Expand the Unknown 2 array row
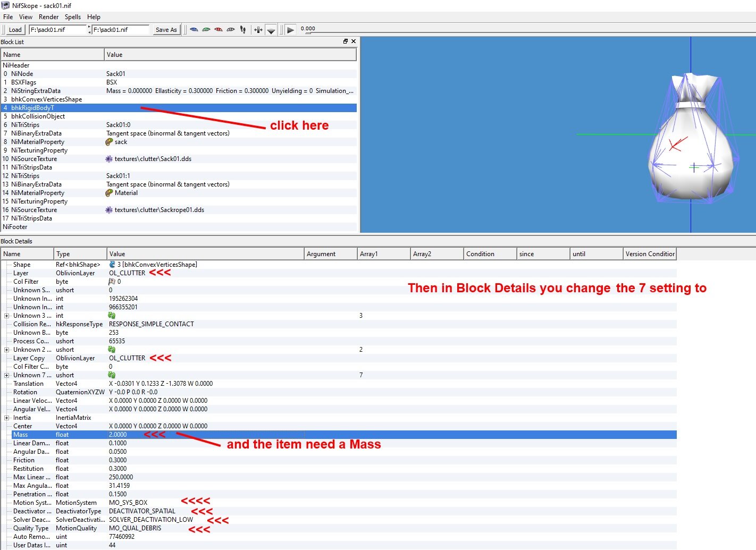 coord(7,350)
